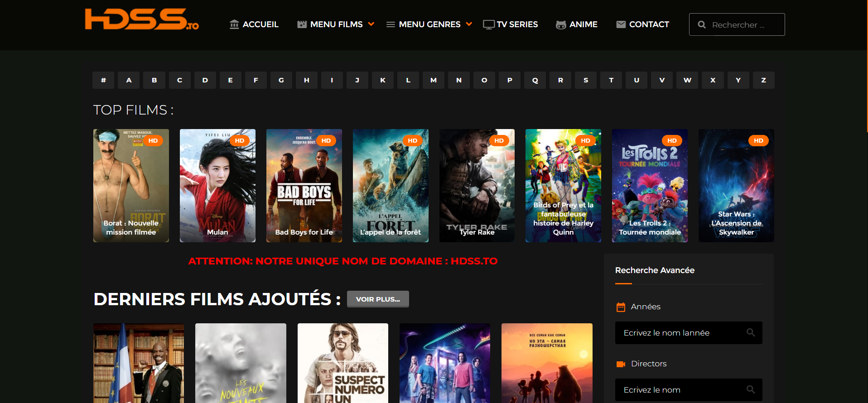Viewport: 868px width, 403px height.
Task: Click search icon in the année field
Action: pos(751,332)
